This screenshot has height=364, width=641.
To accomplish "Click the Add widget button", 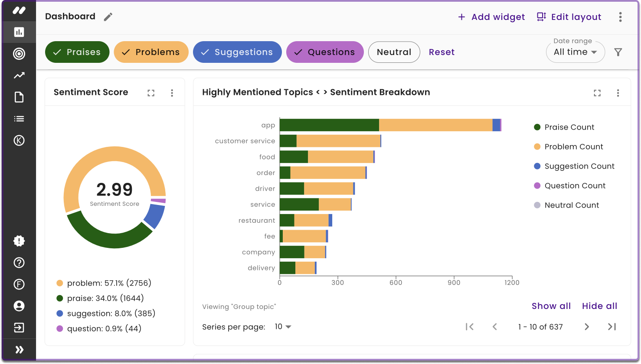I will coord(491,17).
